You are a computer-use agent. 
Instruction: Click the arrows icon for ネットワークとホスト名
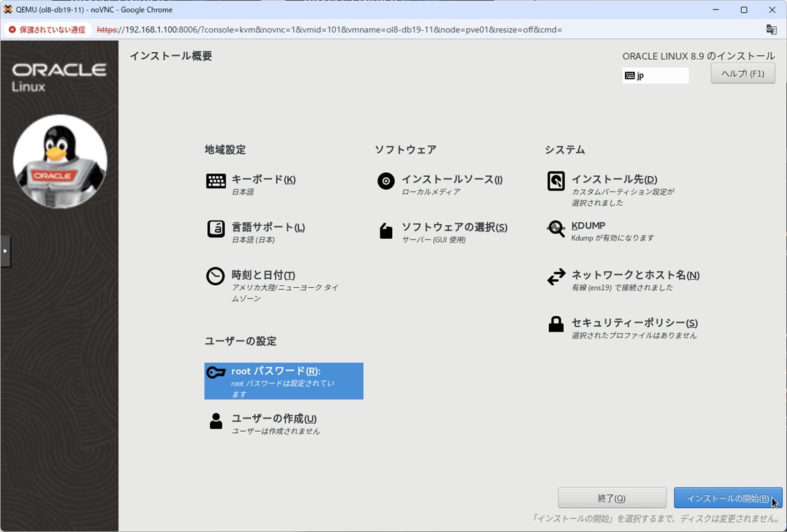point(556,276)
